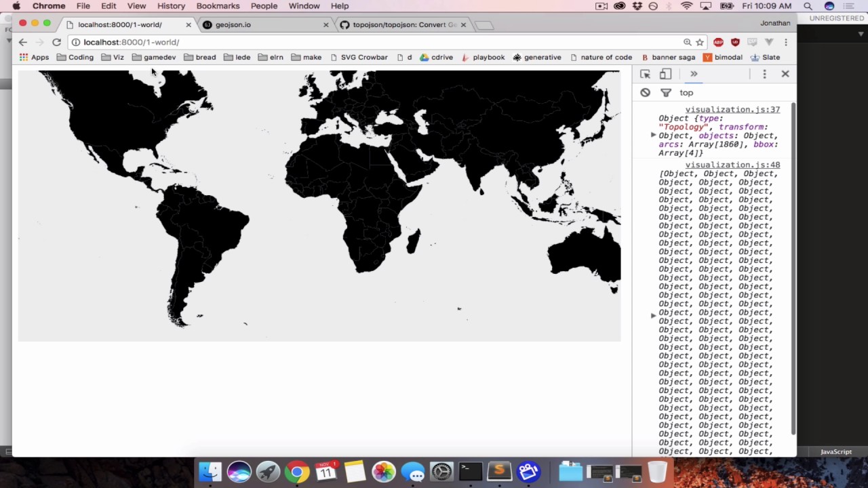868x488 pixels.
Task: Expand the Topology Object in console
Action: (x=653, y=136)
